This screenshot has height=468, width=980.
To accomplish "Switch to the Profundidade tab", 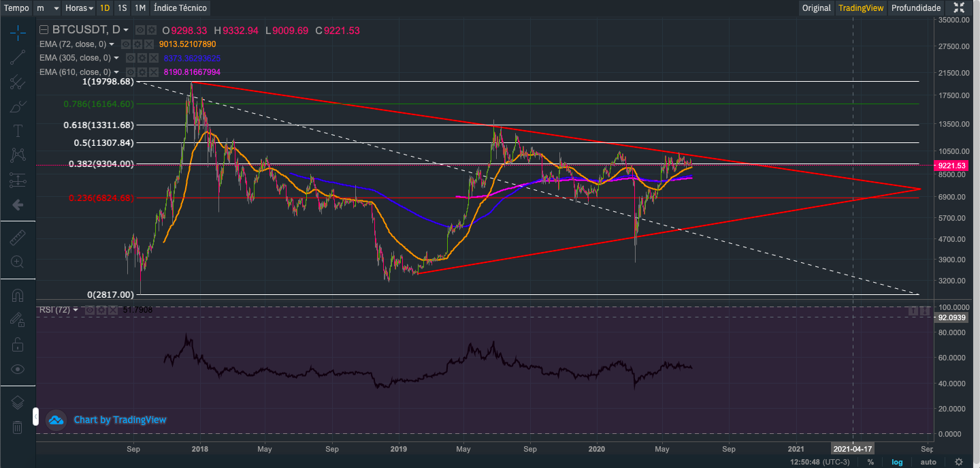I will 916,8.
